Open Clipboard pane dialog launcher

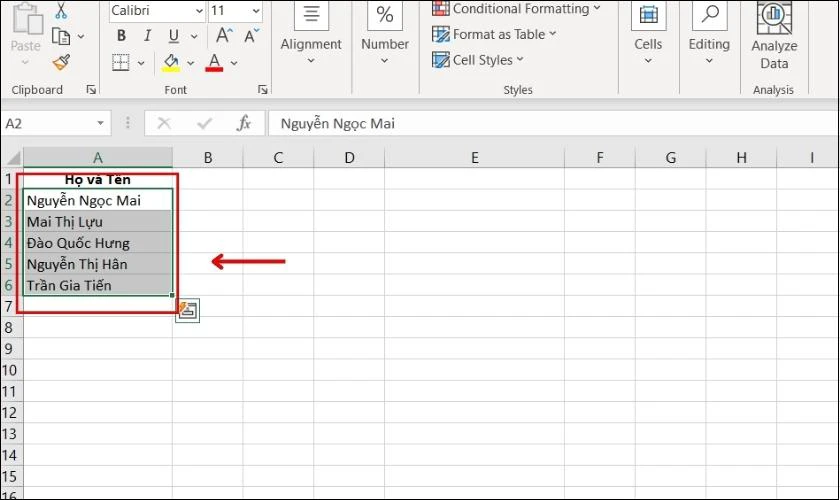point(92,89)
